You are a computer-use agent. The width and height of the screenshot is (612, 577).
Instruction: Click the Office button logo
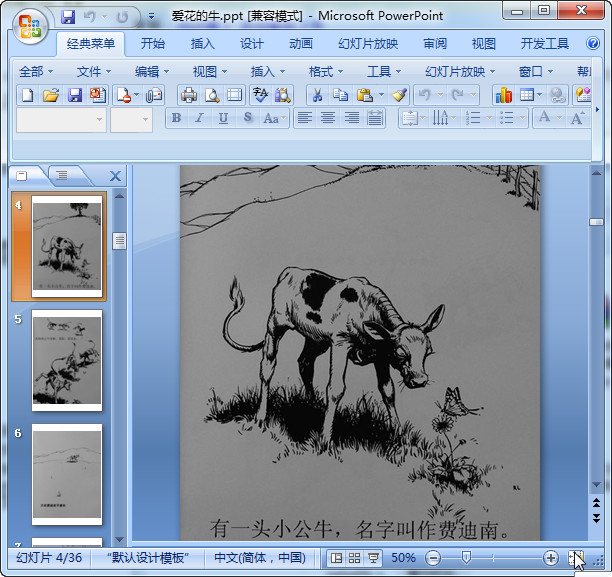29,26
